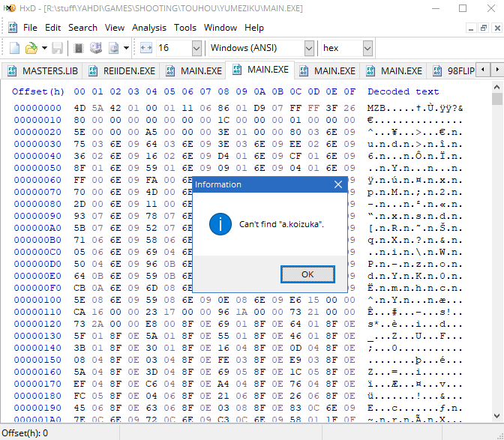Click the vertical scrollbar down arrow
This screenshot has width=504, height=440.
coord(496,415)
